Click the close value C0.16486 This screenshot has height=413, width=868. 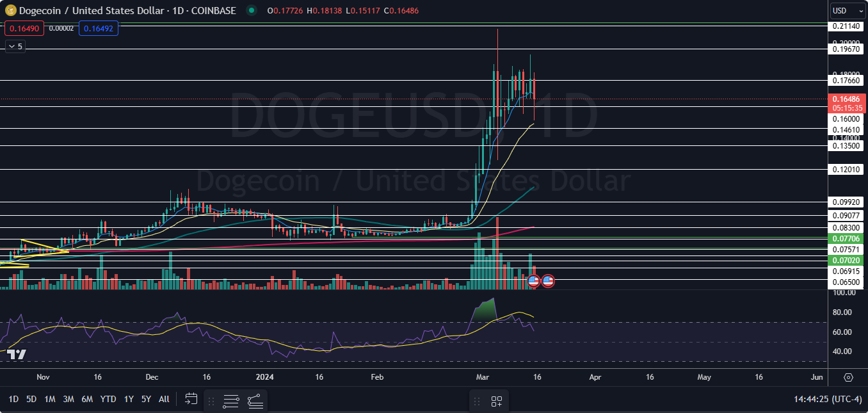tap(401, 10)
